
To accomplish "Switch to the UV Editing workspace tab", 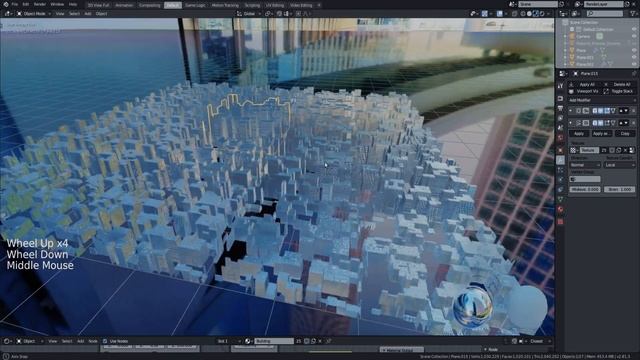I will [x=275, y=5].
